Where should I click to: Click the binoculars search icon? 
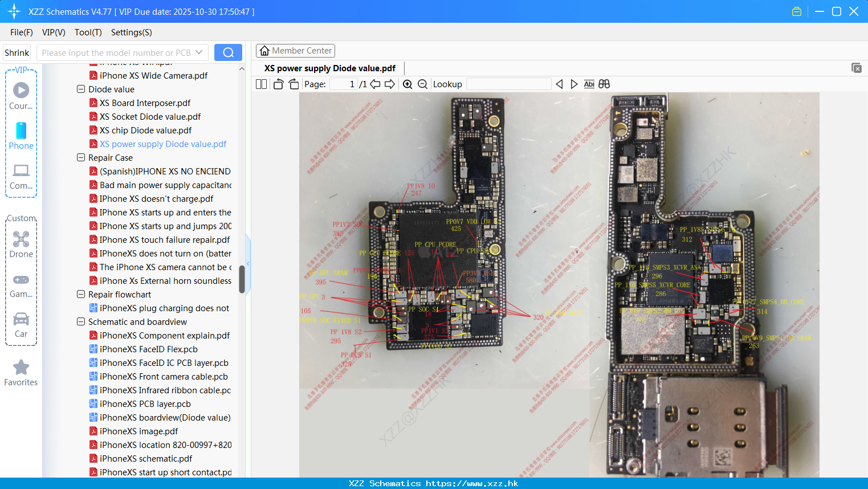(604, 84)
